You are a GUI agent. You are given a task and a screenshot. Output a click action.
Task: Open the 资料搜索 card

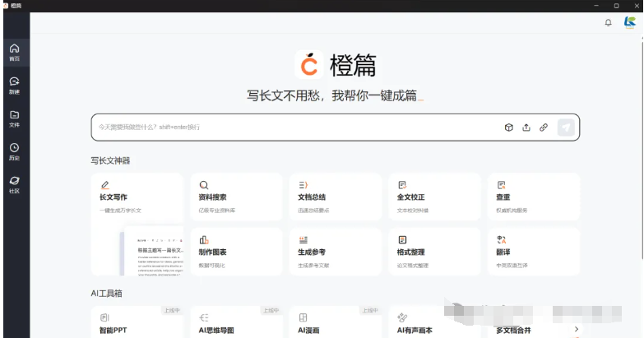click(236, 197)
